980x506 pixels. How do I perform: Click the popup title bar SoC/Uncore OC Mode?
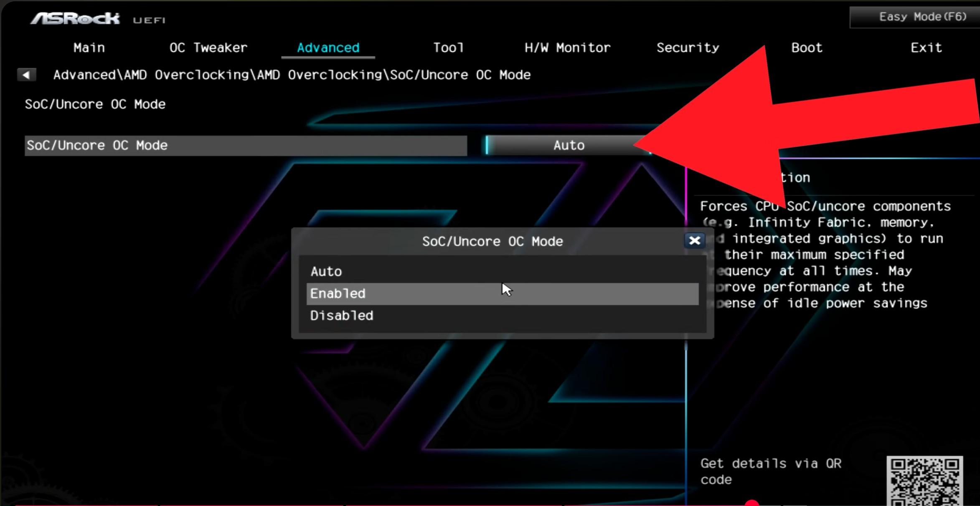[492, 241]
